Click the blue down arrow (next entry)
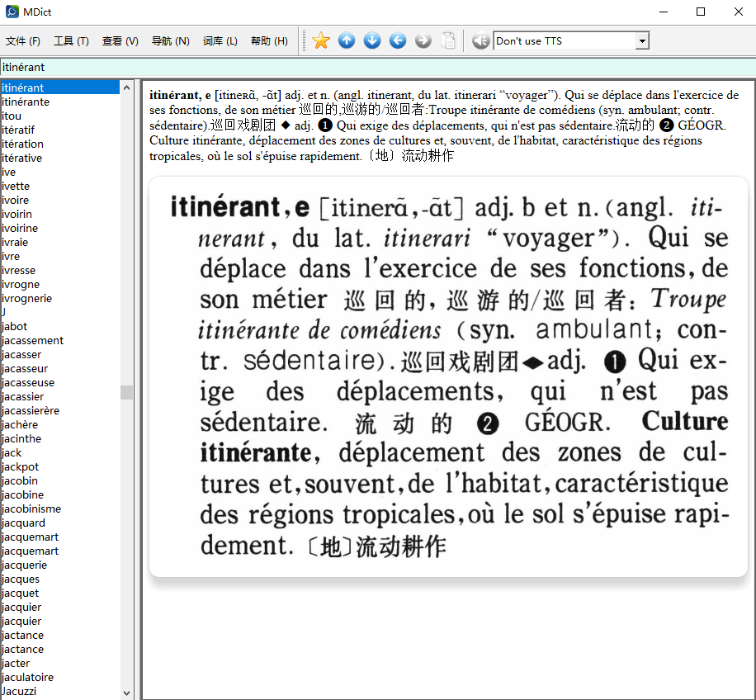This screenshot has width=756, height=700. (x=372, y=40)
